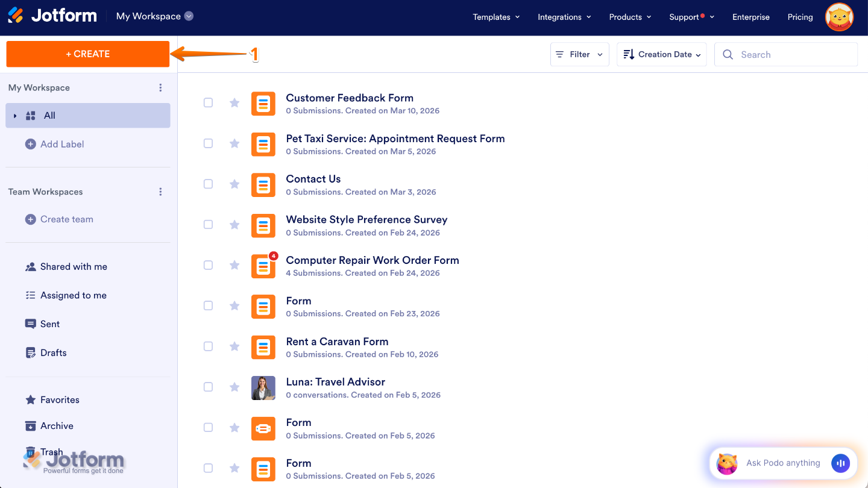Check the Rent a Caravan Form checkbox
This screenshot has width=868, height=488.
tap(208, 346)
